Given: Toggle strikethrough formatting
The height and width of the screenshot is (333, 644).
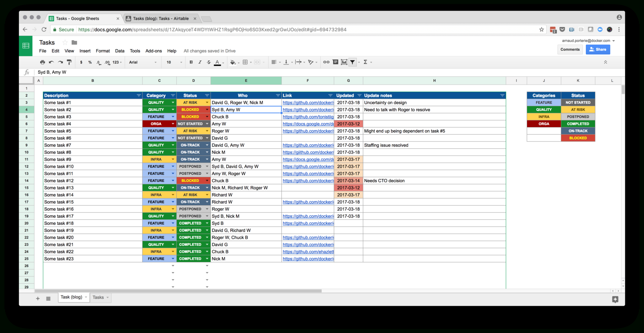Looking at the screenshot, I should (x=209, y=62).
